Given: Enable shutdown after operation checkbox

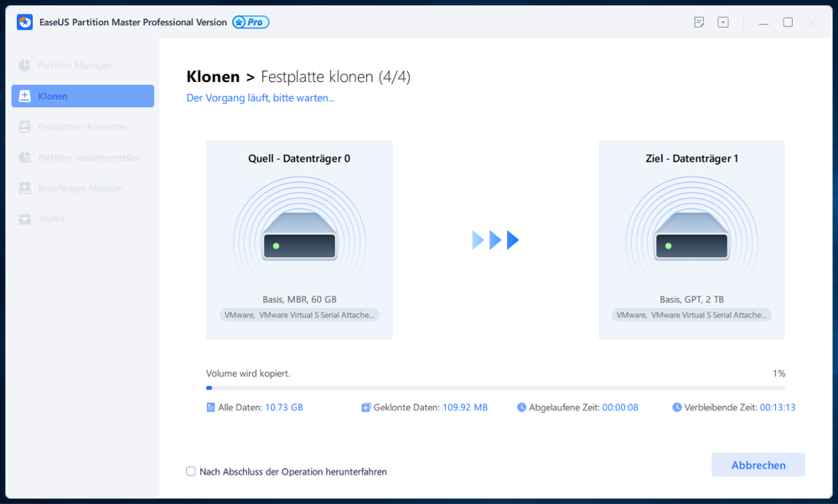Looking at the screenshot, I should (191, 471).
